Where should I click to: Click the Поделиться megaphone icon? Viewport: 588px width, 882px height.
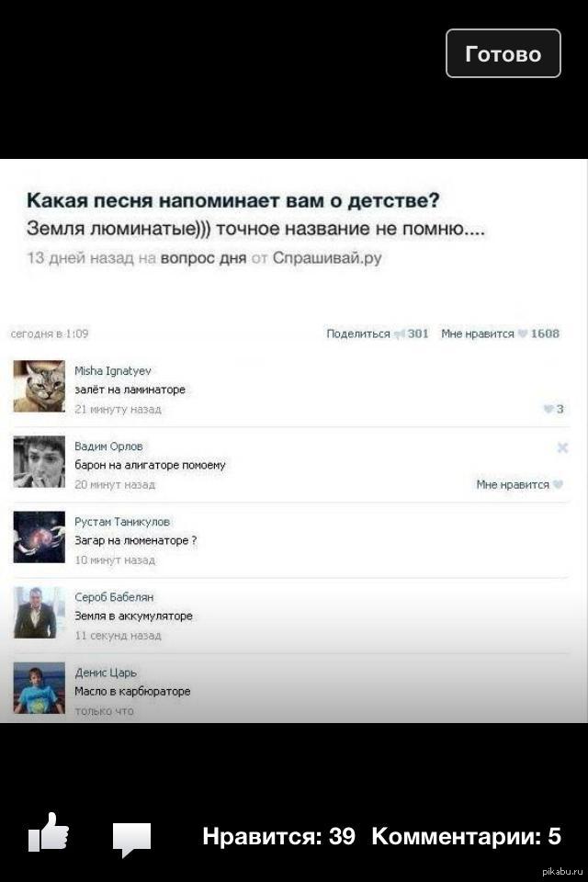click(x=400, y=334)
